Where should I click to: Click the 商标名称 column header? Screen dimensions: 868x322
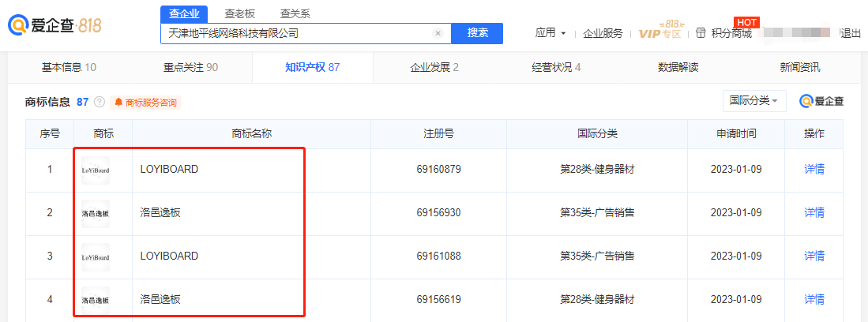251,134
